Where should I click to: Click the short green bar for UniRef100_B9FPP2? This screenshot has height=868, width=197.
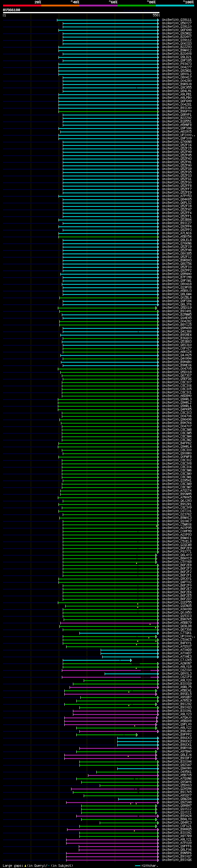pos(107,735)
